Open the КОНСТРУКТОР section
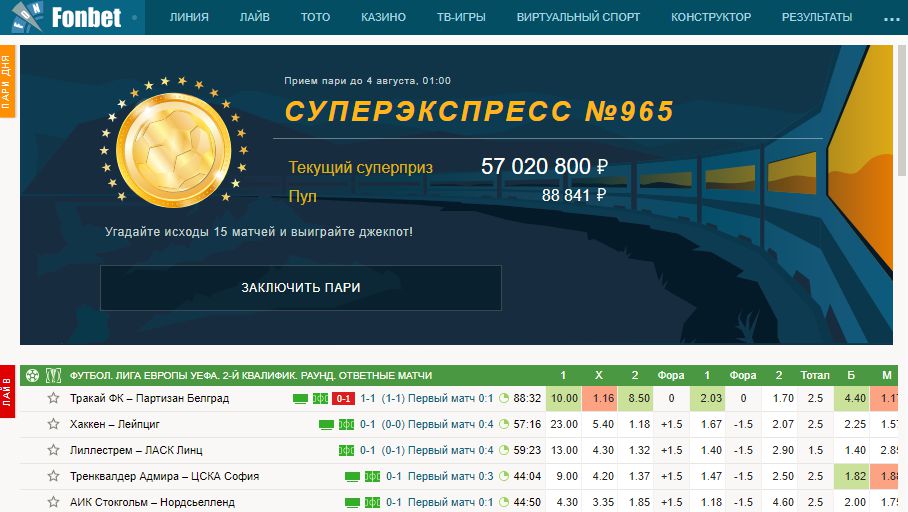The height and width of the screenshot is (512, 908). 711,17
